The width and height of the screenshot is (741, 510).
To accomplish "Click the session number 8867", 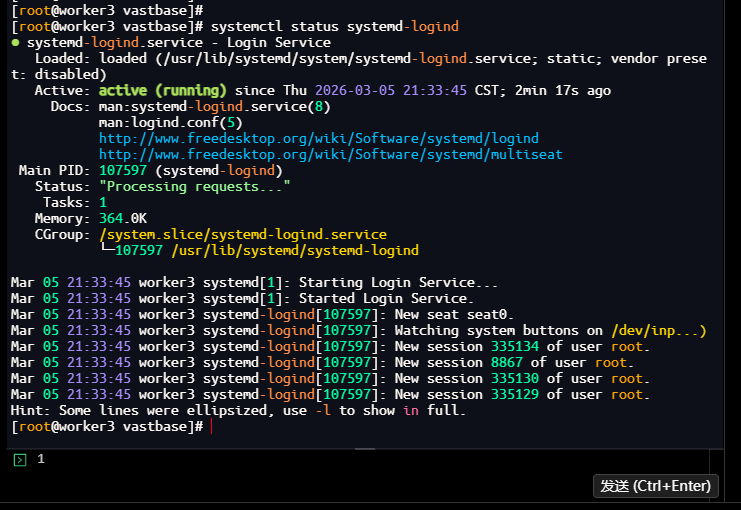I will click(x=507, y=363).
